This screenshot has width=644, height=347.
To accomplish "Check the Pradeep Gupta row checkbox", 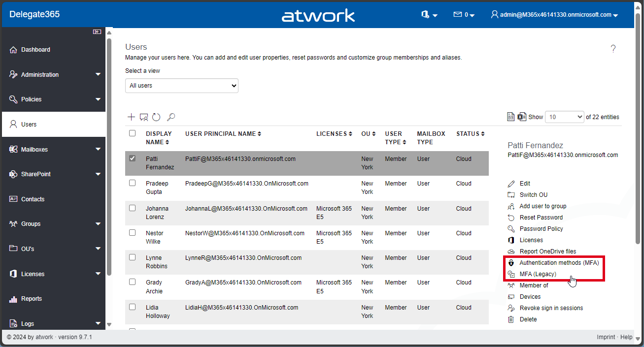I will 132,183.
